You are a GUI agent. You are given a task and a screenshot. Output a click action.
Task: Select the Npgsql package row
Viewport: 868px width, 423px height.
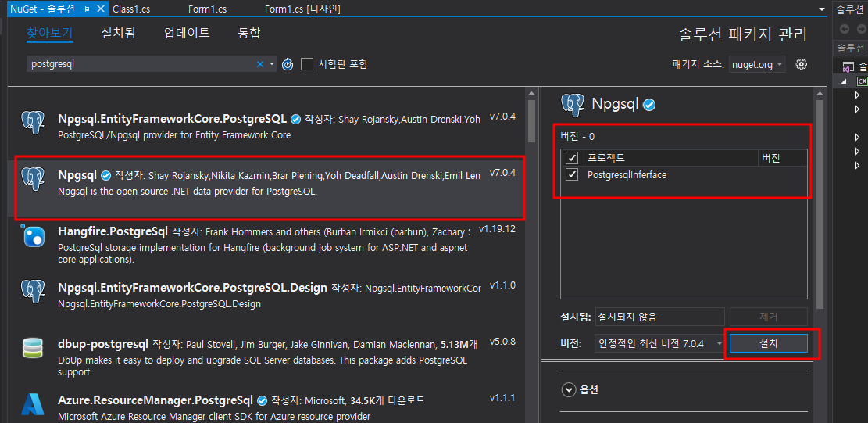coord(268,188)
